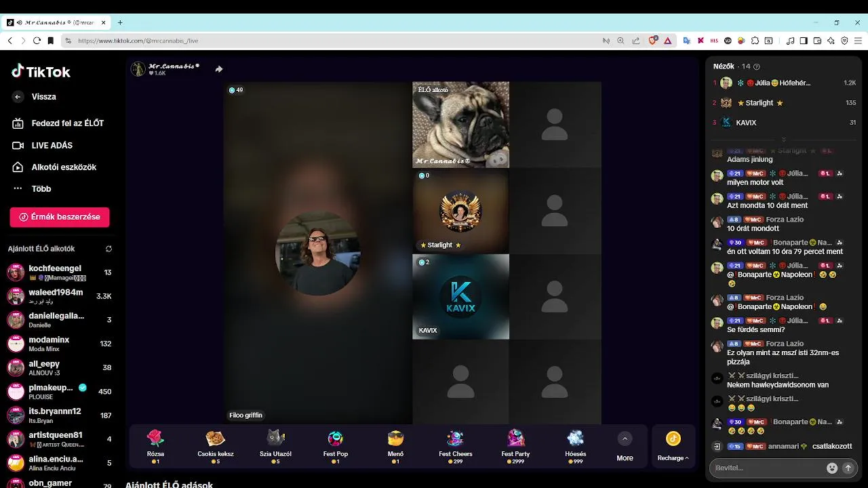Screen dimensions: 868x488
Task: Open waleed1984m live creator row
Action: pyautogui.click(x=60, y=296)
